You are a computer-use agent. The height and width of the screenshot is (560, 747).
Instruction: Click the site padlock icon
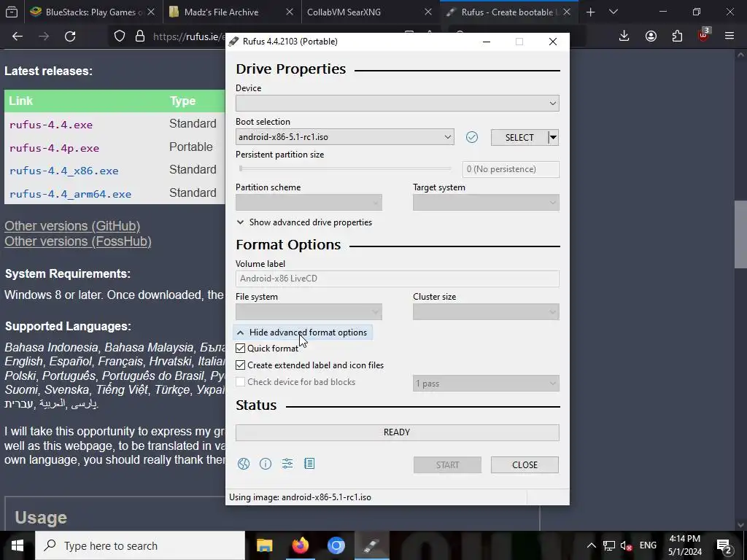(139, 36)
